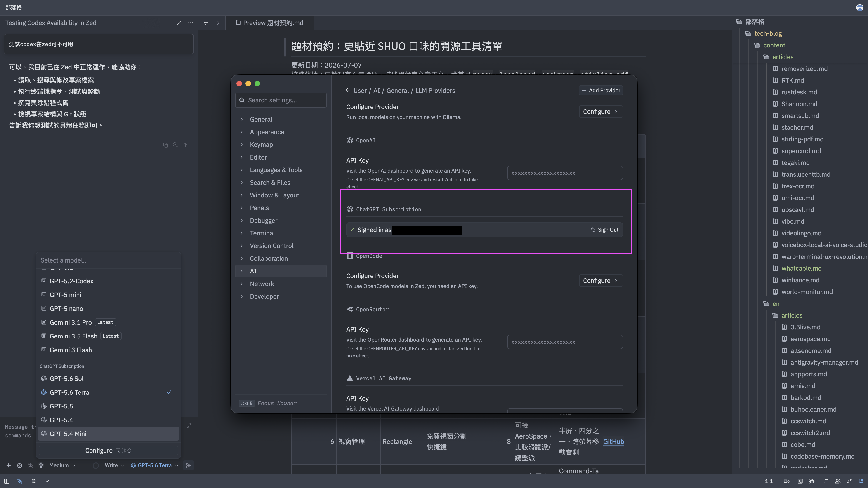Image resolution: width=868 pixels, height=488 pixels.
Task: Open the git branch panel icon
Action: click(849, 481)
